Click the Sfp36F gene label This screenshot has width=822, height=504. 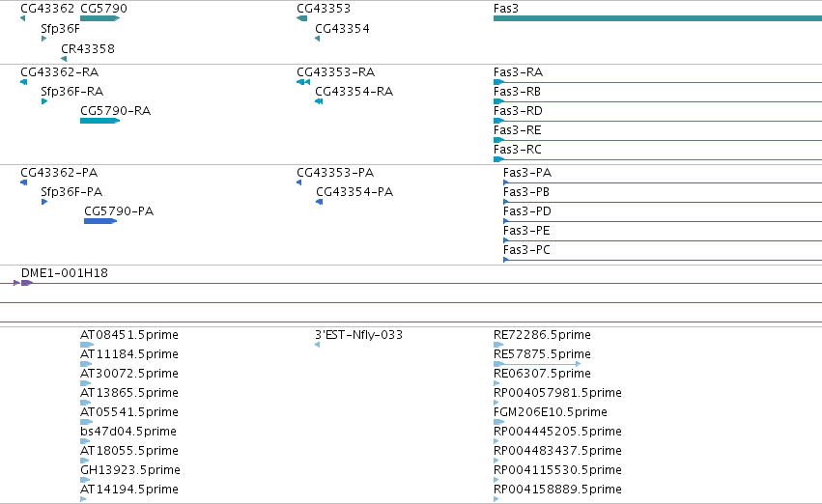click(x=60, y=29)
